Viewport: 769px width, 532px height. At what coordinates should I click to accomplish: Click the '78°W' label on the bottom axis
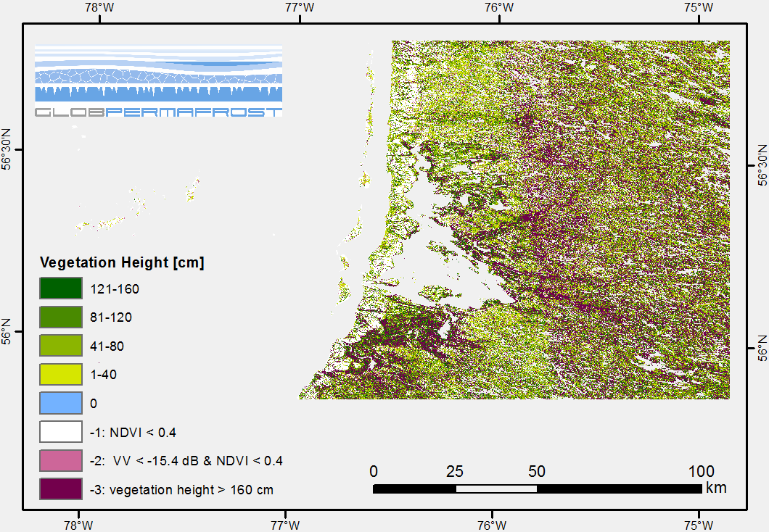point(78,525)
